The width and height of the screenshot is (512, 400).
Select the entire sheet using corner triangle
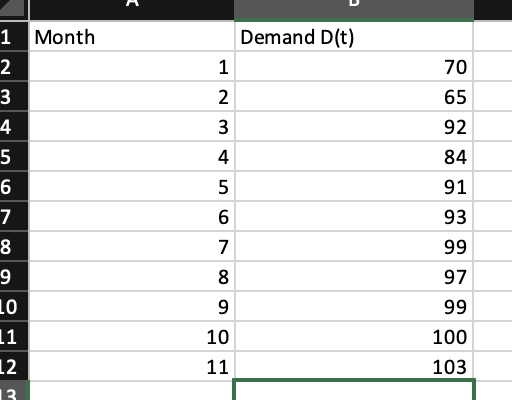pyautogui.click(x=12, y=8)
